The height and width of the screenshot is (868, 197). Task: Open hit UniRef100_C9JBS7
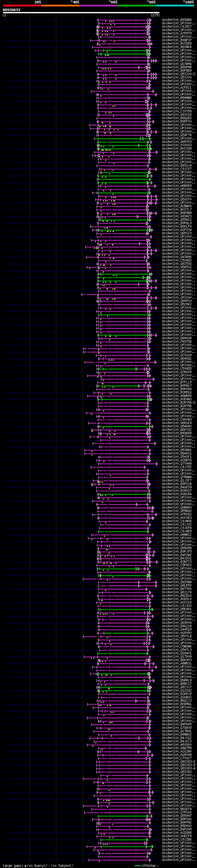[x=177, y=26]
